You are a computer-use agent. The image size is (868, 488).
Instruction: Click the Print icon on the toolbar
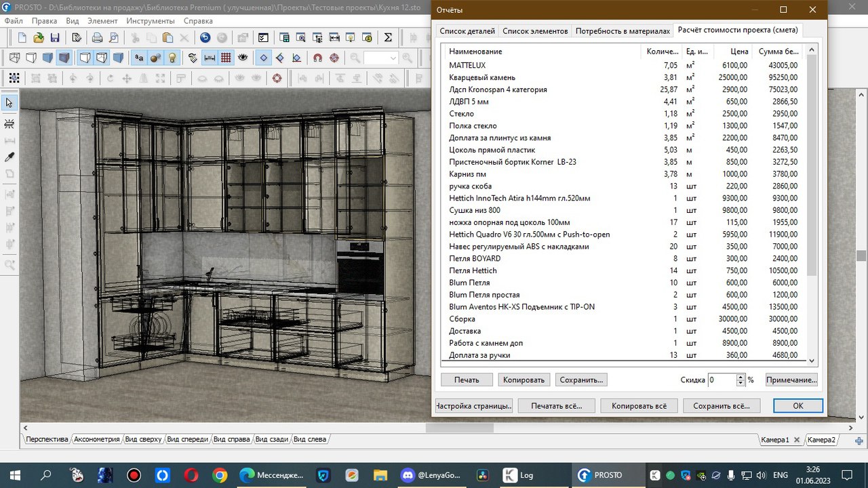(98, 38)
